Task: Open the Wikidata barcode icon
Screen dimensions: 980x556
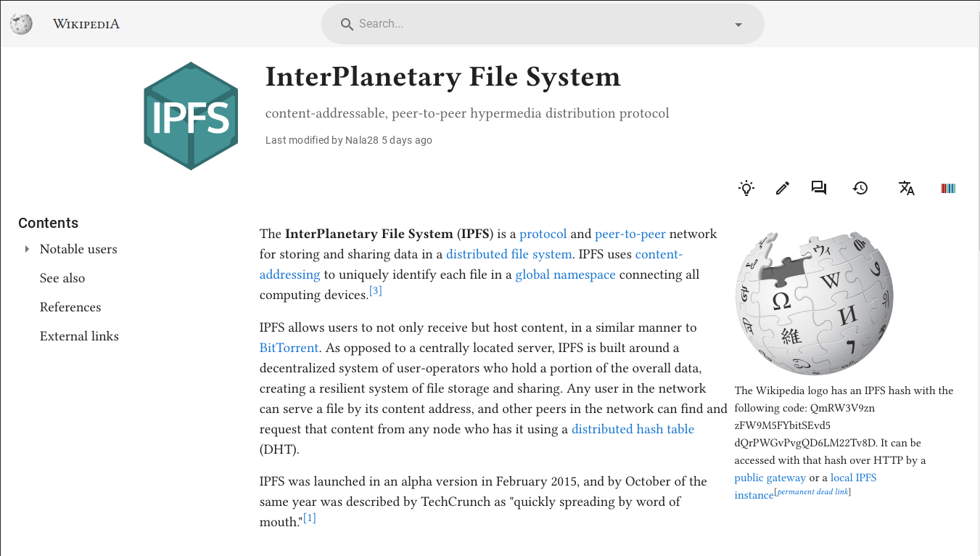Action: 948,188
